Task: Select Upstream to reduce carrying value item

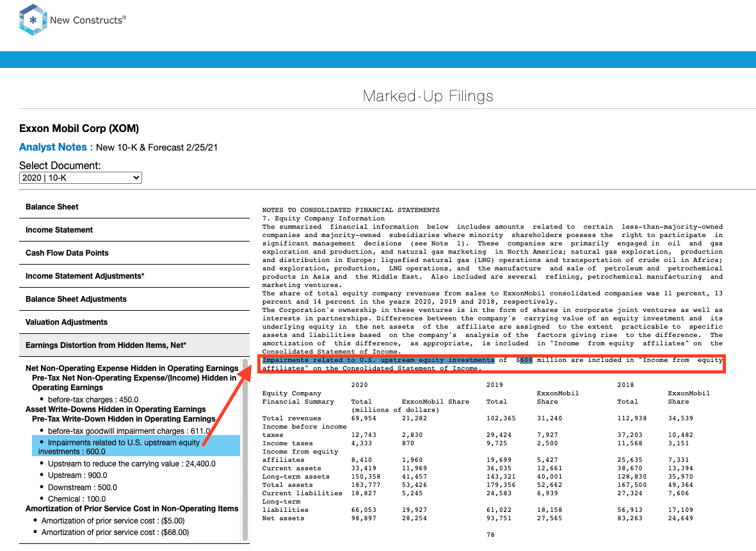Action: pyautogui.click(x=131, y=464)
